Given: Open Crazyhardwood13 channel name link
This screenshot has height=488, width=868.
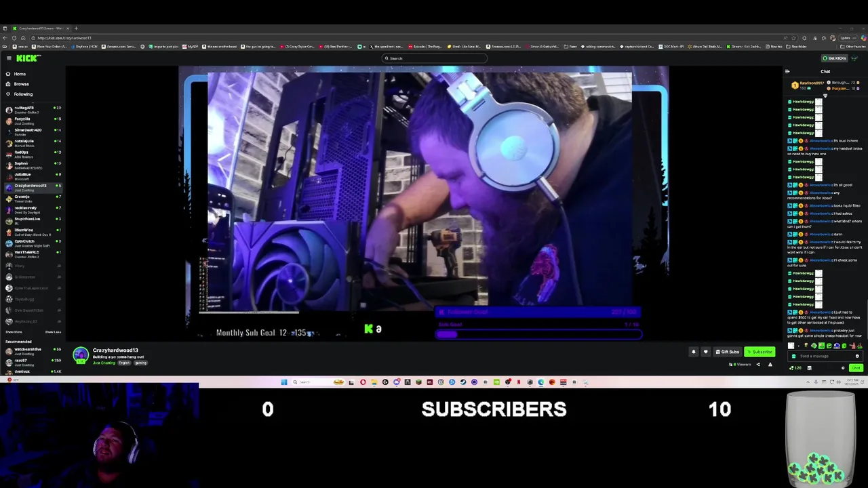Looking at the screenshot, I should tap(115, 350).
